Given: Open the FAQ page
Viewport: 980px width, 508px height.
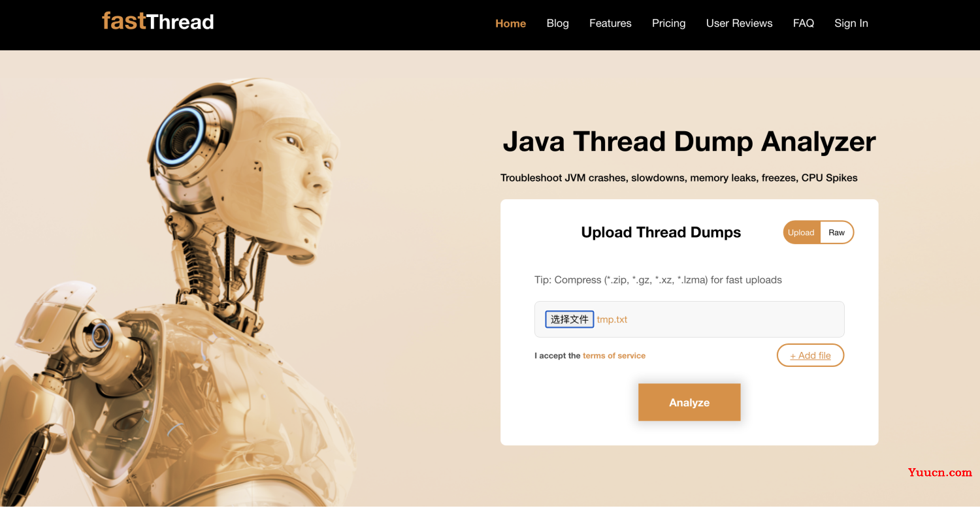Looking at the screenshot, I should [x=803, y=24].
